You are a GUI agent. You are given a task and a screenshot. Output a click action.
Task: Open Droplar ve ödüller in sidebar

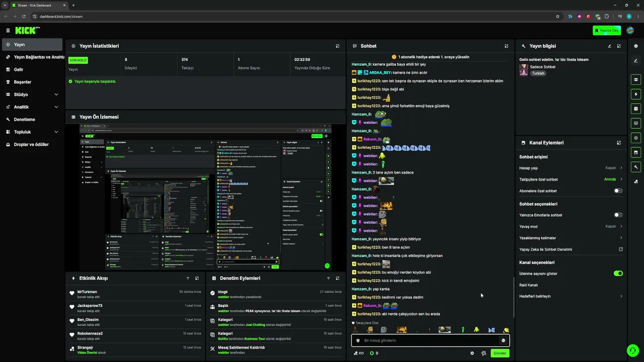point(32,144)
